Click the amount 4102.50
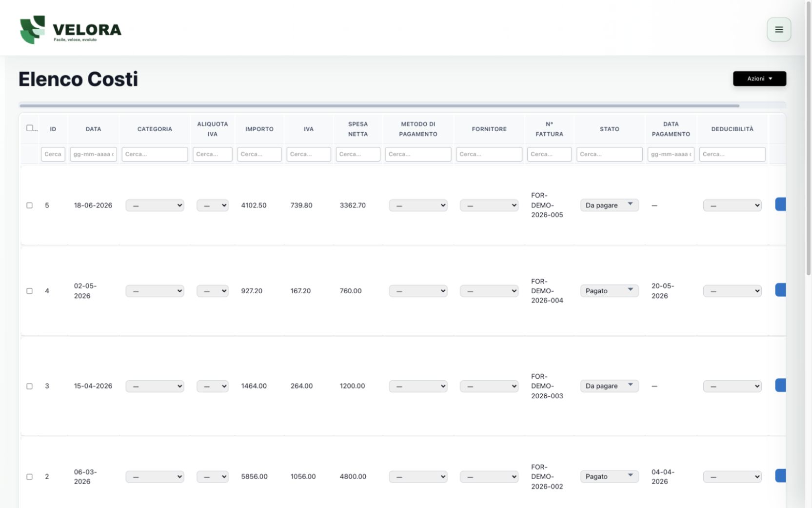This screenshot has width=812, height=508. 254,205
